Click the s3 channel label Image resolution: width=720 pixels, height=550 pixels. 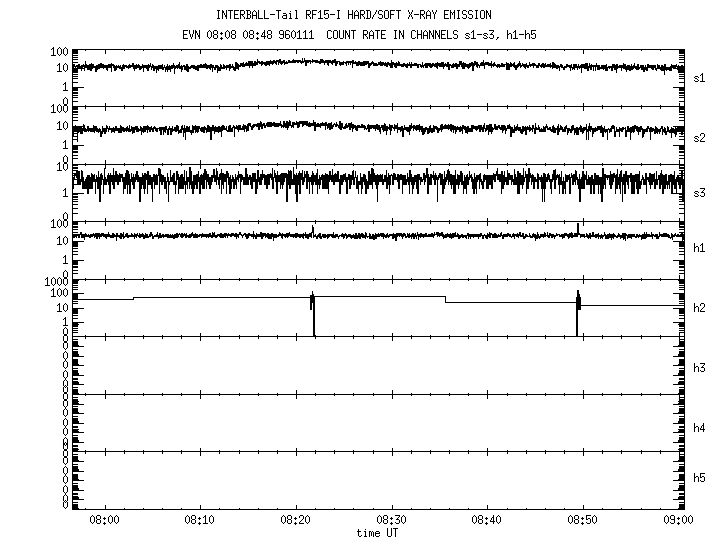click(701, 192)
